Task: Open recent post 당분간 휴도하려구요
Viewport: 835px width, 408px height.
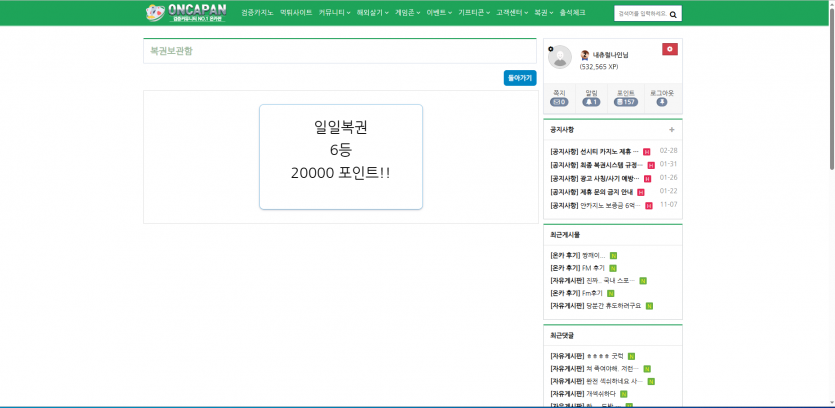Action: tap(596, 306)
